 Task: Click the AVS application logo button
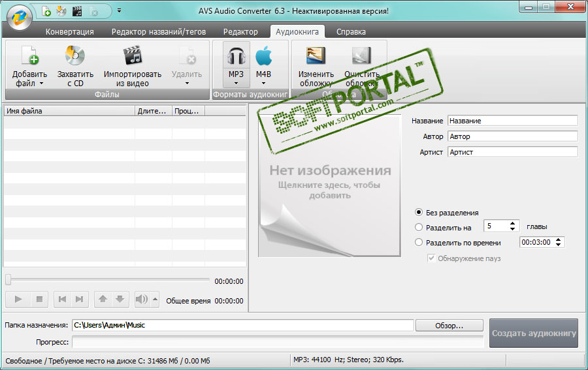[19, 16]
